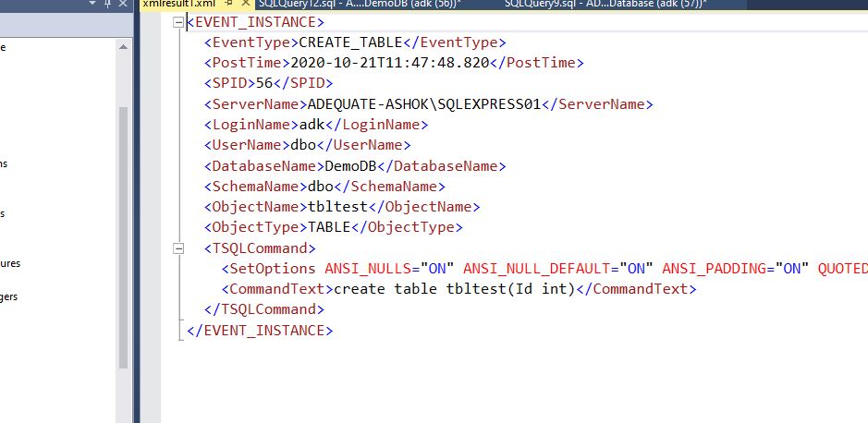Click the ANSI_NULL_DEFAULT attribute name

(537, 269)
